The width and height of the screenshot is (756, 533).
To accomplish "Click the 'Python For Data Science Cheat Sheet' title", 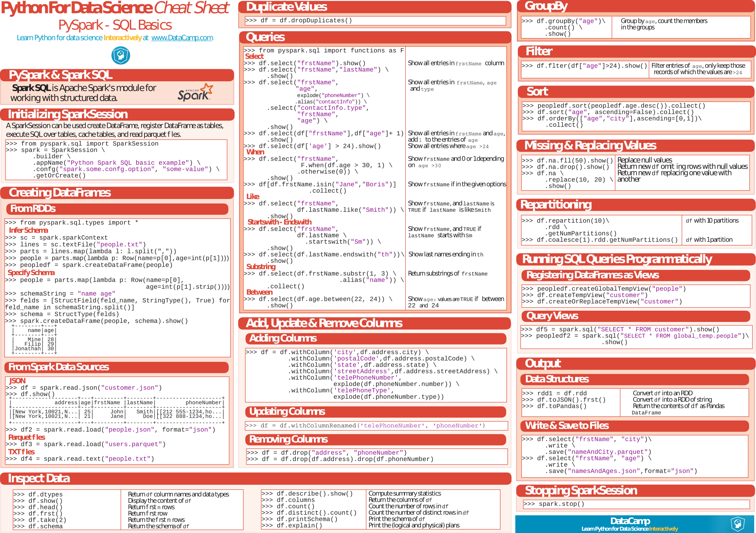I will [115, 8].
